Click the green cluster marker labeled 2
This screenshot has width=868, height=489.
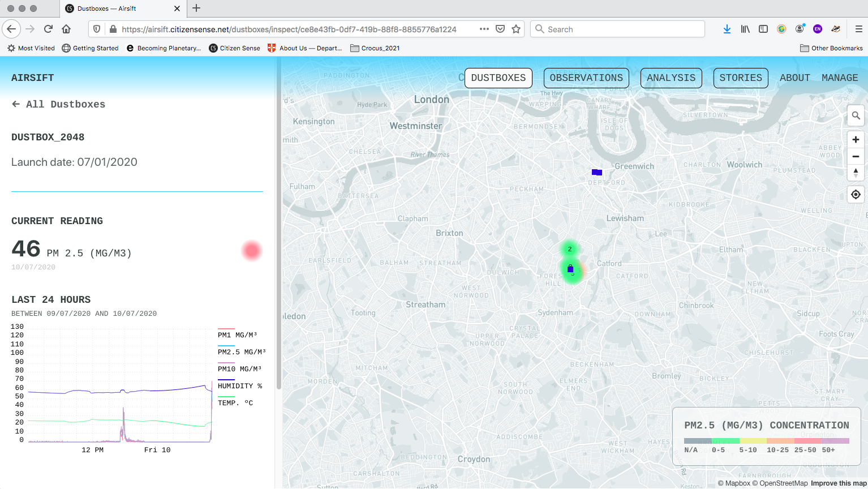[570, 249]
